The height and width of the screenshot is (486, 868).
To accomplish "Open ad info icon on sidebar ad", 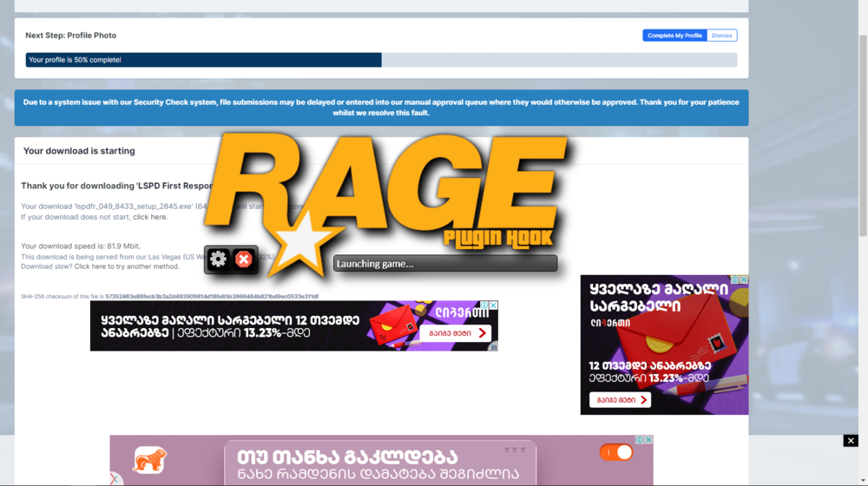I will click(734, 279).
